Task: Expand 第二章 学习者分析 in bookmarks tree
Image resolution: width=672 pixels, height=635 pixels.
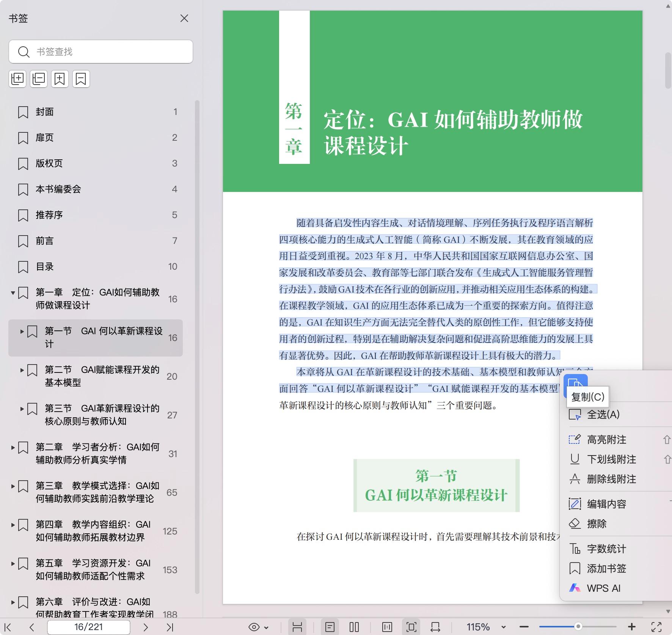Action: click(13, 448)
